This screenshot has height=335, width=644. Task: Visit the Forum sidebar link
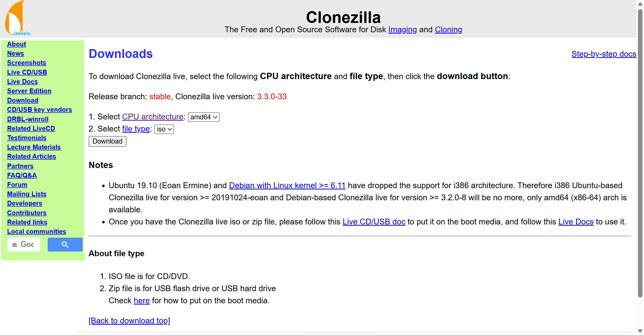pos(17,185)
